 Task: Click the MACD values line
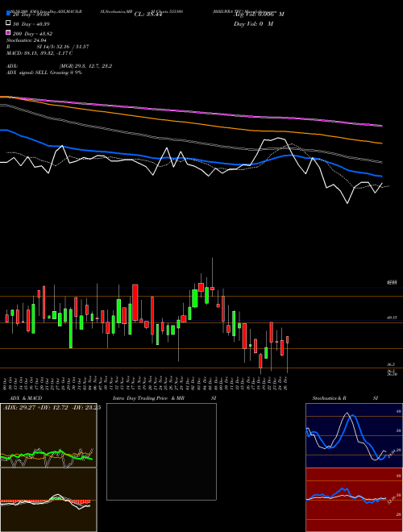coord(39,53)
